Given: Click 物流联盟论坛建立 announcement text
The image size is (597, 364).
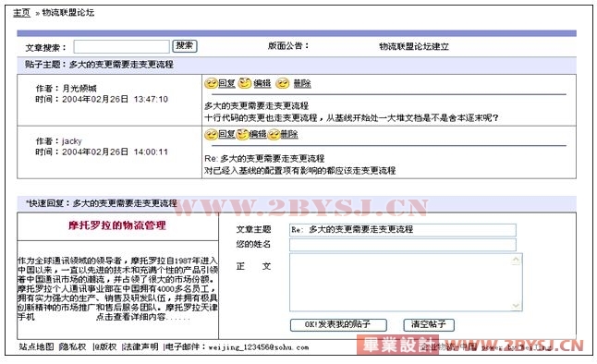Looking at the screenshot, I should [414, 47].
